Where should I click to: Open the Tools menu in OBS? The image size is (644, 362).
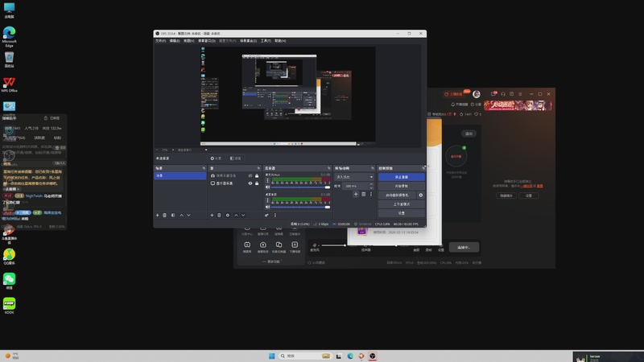pyautogui.click(x=266, y=40)
